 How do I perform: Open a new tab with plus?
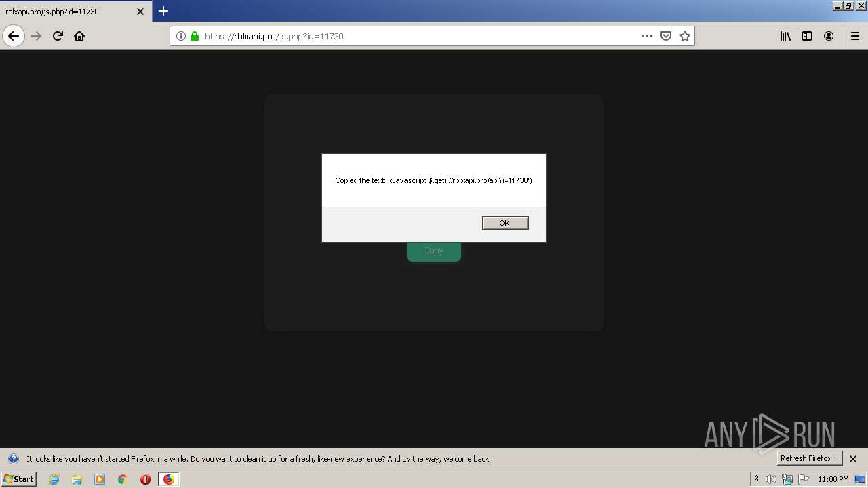tap(163, 11)
